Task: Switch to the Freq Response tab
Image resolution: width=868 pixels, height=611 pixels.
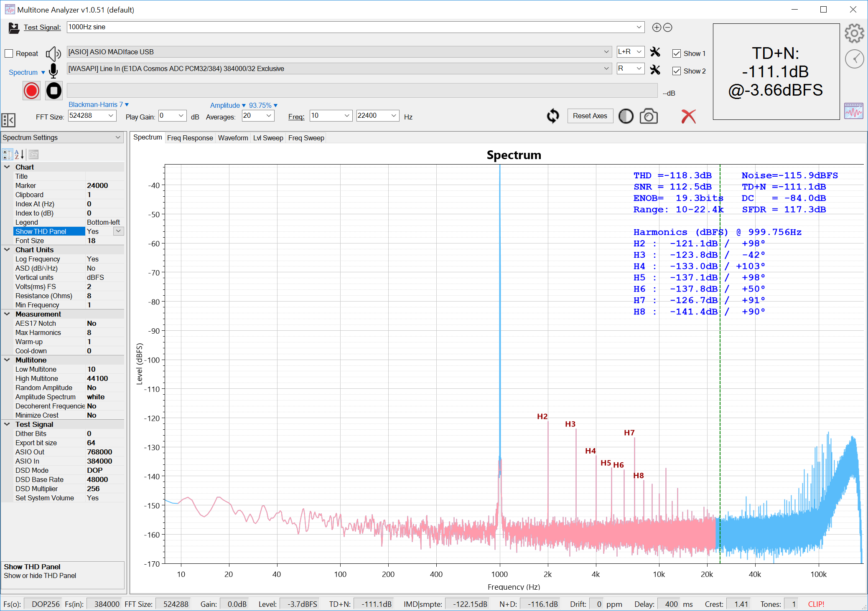Action: click(190, 138)
